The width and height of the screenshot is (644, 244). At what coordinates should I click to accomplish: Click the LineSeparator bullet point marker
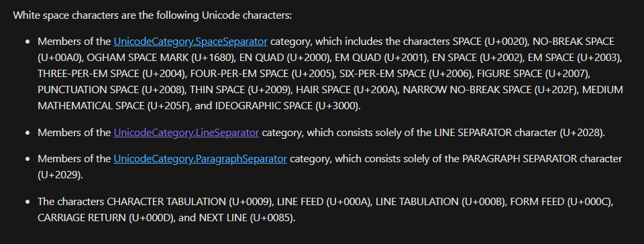(28, 133)
